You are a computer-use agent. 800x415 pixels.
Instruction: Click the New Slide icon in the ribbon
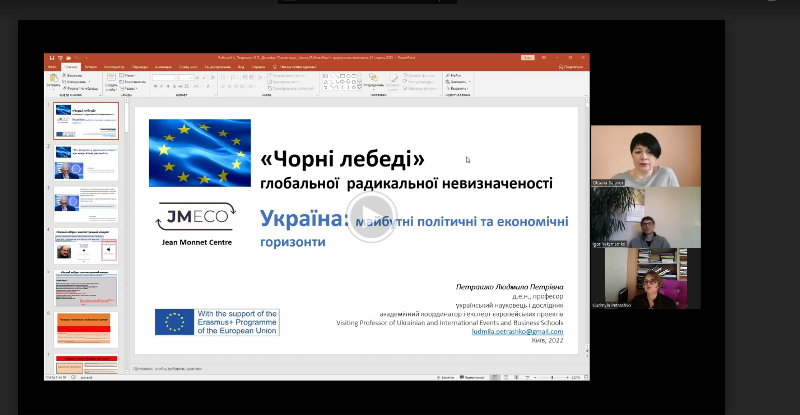coord(108,82)
